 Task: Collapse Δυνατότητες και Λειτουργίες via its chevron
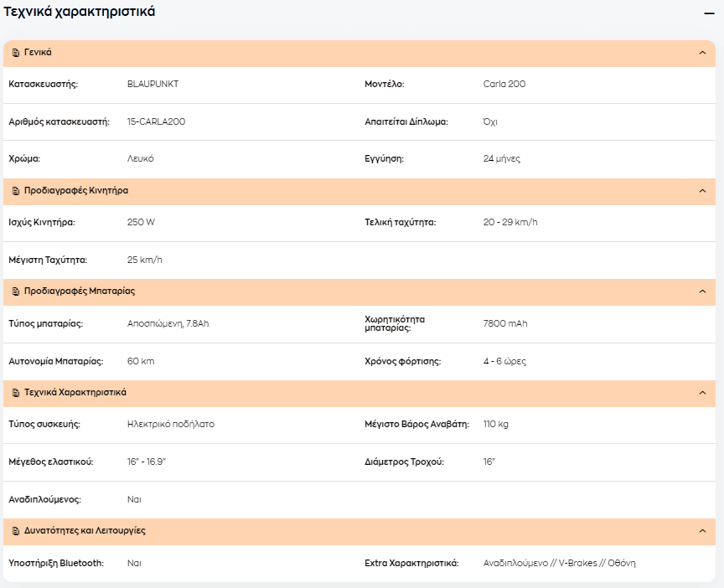[x=702, y=531]
